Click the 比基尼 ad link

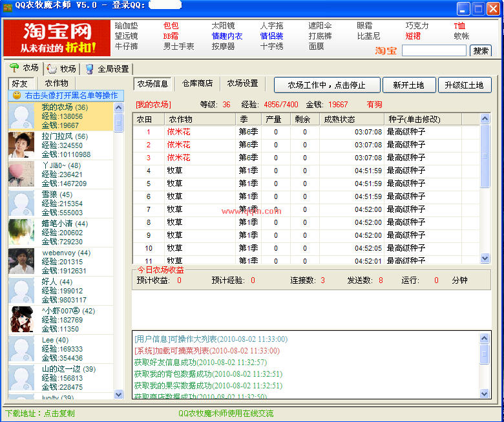(368, 36)
